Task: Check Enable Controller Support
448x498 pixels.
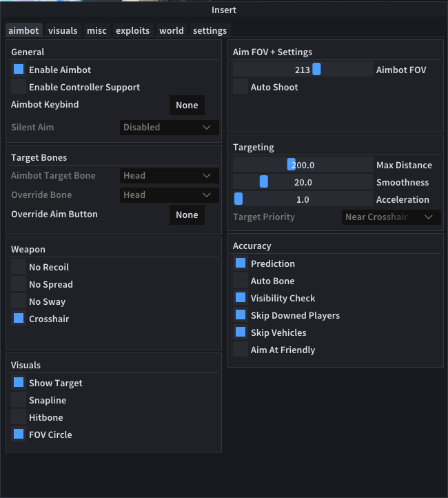Action: [19, 87]
